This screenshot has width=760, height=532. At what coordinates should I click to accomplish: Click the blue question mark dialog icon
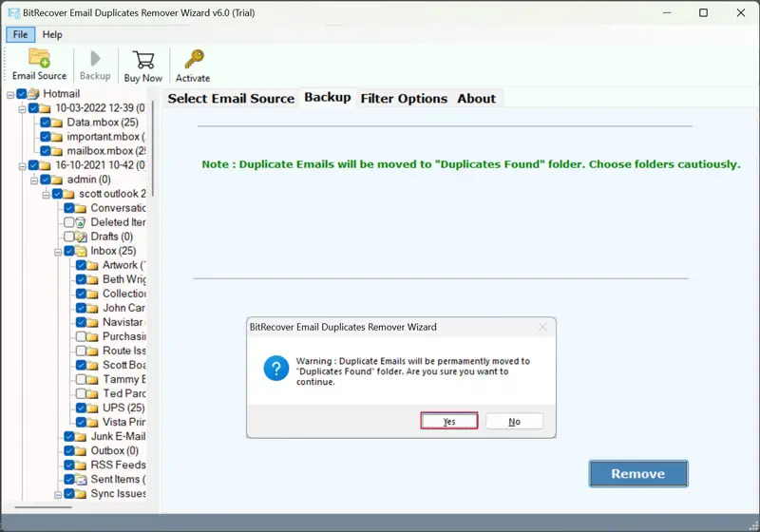coord(276,369)
